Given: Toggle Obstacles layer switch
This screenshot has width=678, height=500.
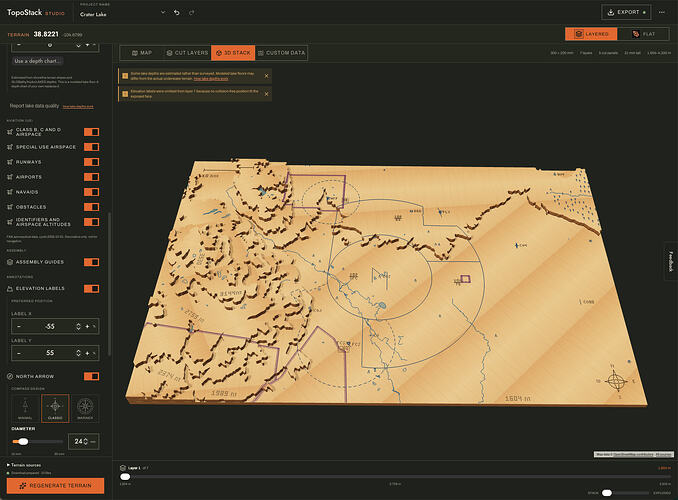Looking at the screenshot, I should tap(91, 207).
